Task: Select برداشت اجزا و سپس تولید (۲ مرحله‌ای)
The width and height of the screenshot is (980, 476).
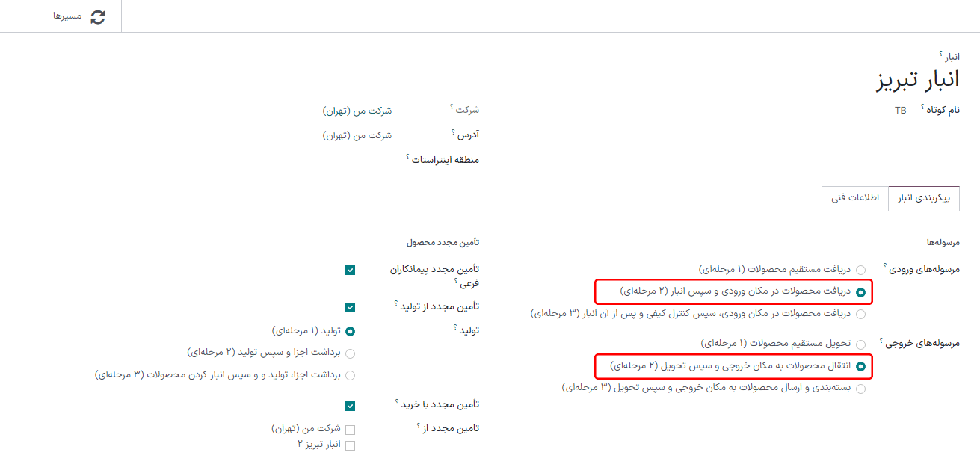Action: [x=350, y=353]
